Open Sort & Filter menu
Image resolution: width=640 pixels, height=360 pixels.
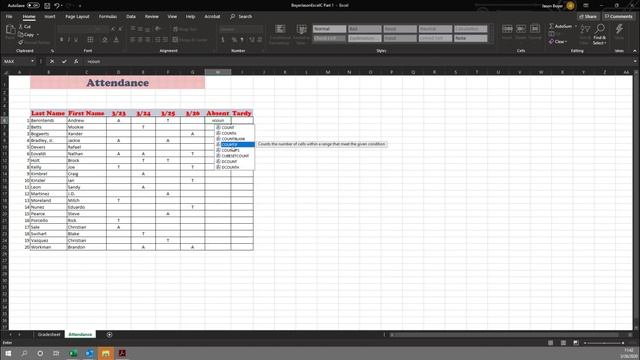click(x=584, y=34)
